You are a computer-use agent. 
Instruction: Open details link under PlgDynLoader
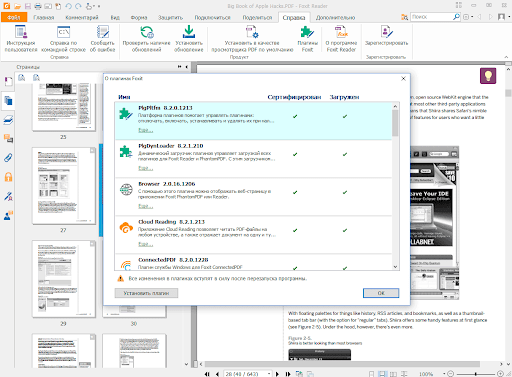point(146,168)
